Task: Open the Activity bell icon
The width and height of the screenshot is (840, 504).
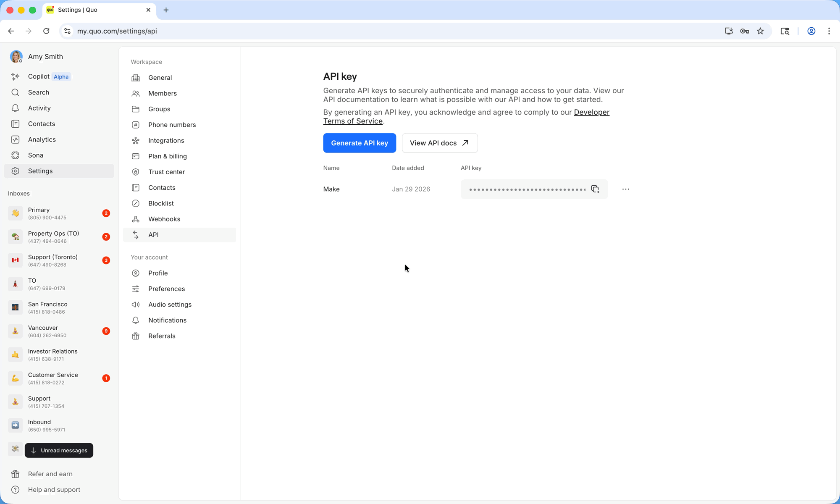Action: pyautogui.click(x=15, y=108)
